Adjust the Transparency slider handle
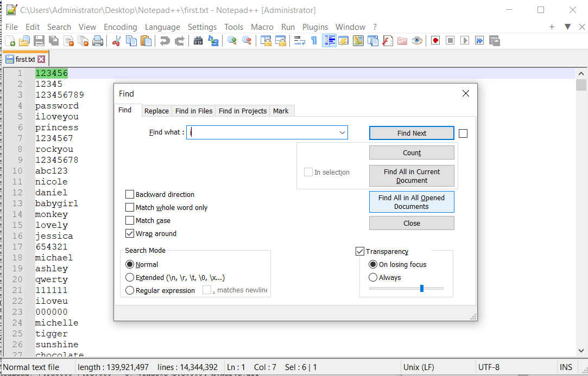Viewport: 588px width, 376px height. coord(421,288)
